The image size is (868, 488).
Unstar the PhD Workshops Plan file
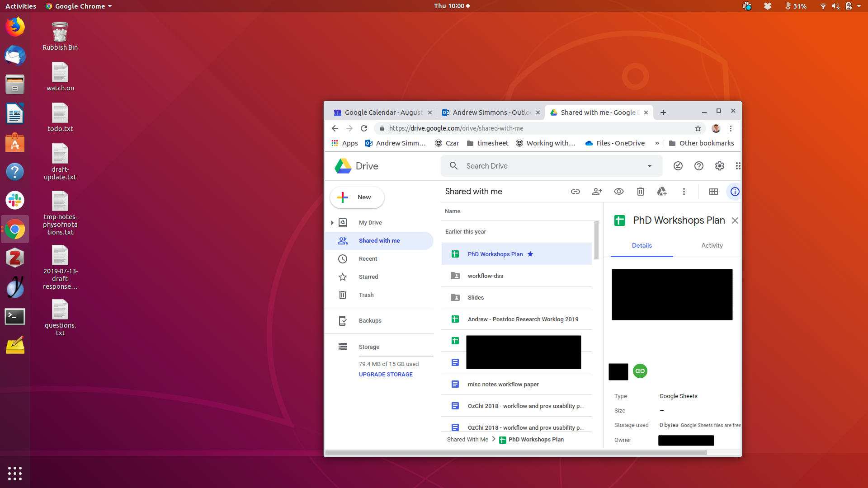click(x=530, y=254)
